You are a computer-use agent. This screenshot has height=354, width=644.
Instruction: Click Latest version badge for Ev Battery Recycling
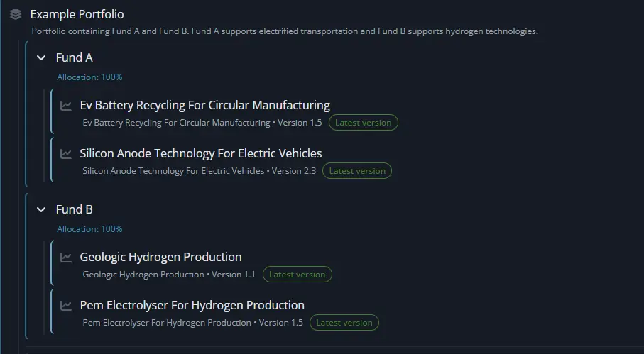coord(363,123)
